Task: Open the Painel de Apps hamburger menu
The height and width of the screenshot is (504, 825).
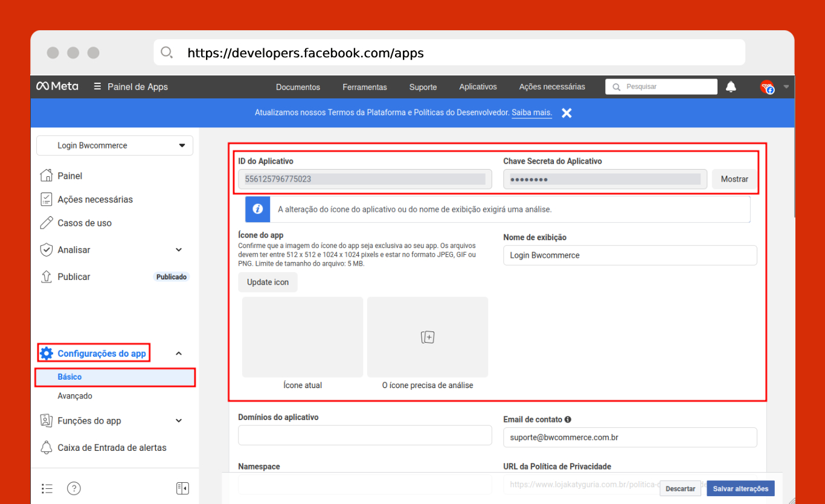Action: 97,86
